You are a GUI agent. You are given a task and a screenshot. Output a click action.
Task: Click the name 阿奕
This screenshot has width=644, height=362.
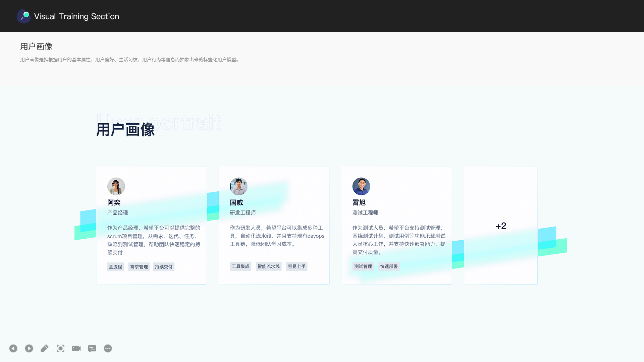pos(114,202)
